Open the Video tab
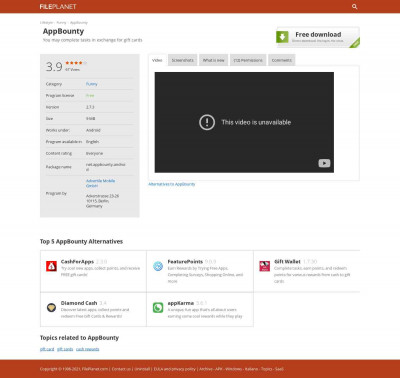The width and height of the screenshot is (400, 378). coord(157,60)
